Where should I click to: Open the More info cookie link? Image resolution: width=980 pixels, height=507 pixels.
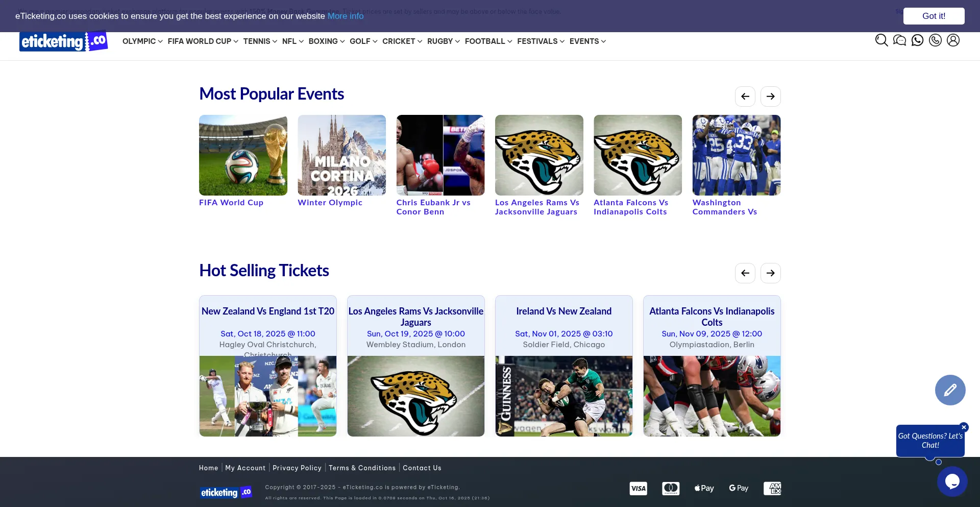point(346,16)
